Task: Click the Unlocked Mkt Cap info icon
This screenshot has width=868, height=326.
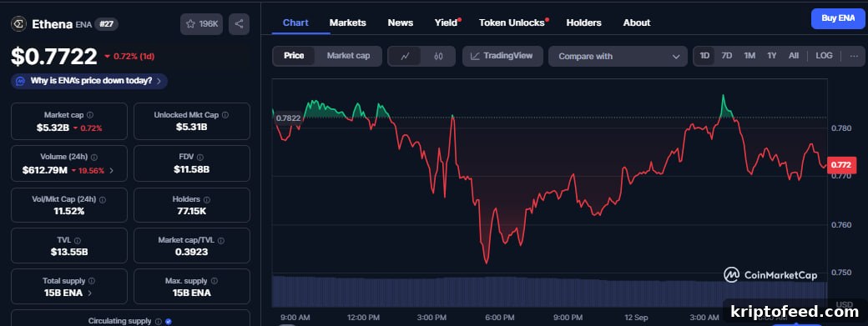Action: pyautogui.click(x=225, y=115)
